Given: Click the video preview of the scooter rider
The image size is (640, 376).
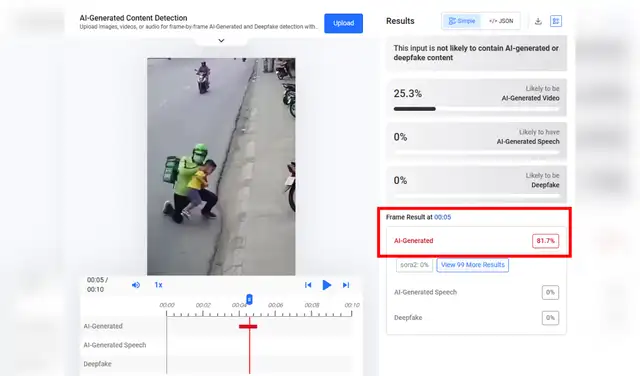Looking at the screenshot, I should 221,167.
